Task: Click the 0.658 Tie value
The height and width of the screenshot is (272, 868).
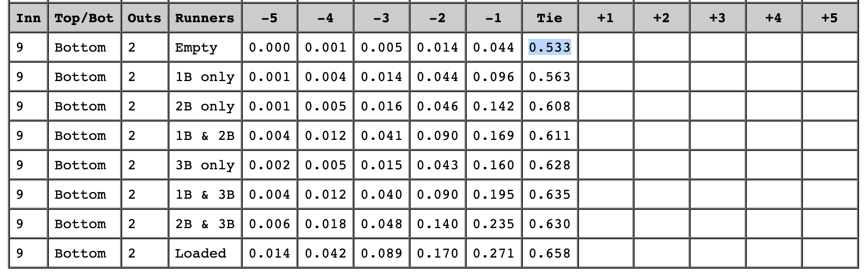Action: coord(550,254)
